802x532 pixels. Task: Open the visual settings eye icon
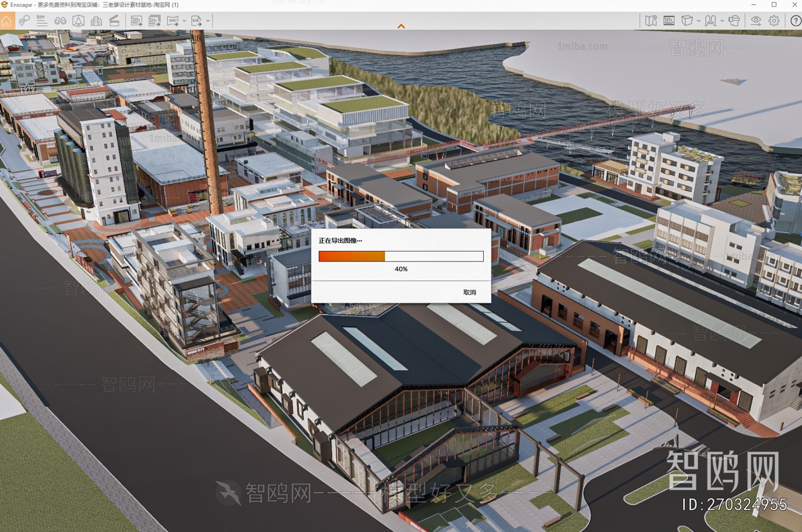coord(755,21)
